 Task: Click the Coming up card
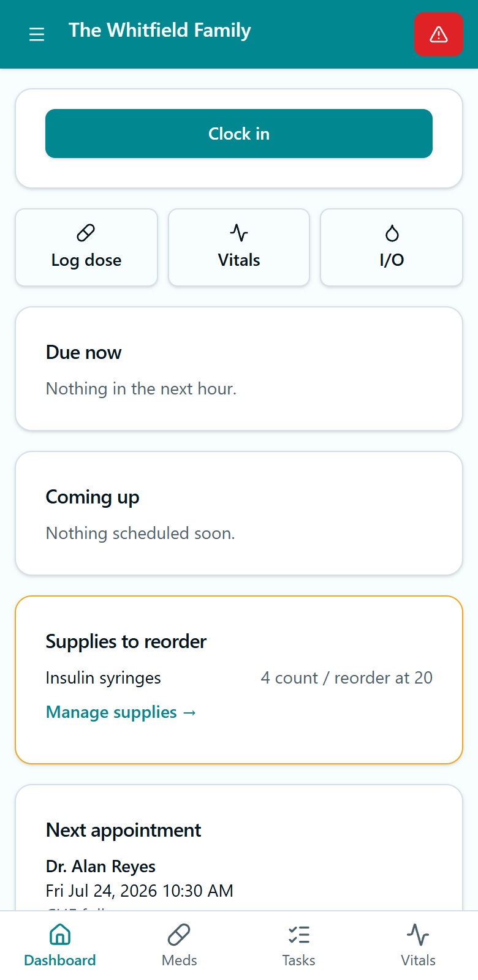(239, 513)
